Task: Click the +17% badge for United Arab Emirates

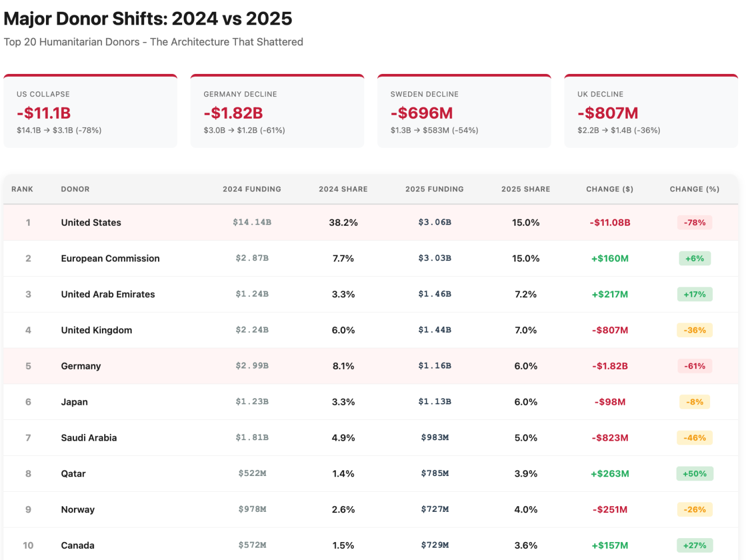Action: [694, 294]
